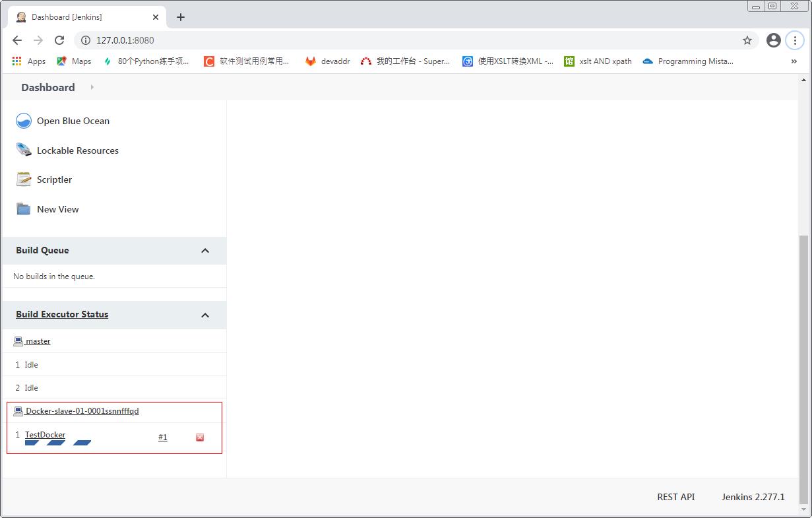Open Chrome three-dot menu
Image resolution: width=812 pixels, height=518 pixels.
pyautogui.click(x=795, y=40)
